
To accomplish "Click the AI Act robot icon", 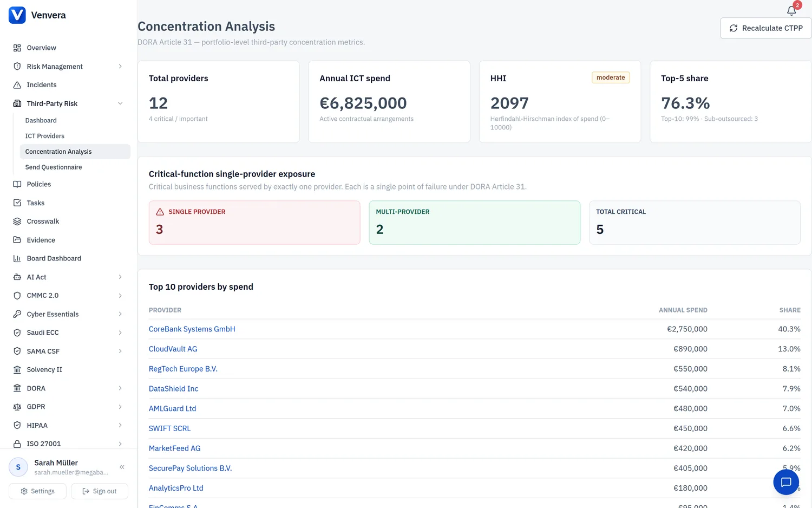I will click(17, 277).
